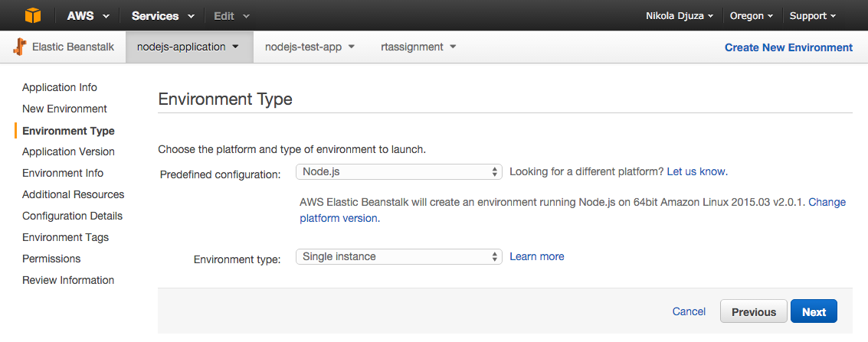The width and height of the screenshot is (868, 342).
Task: Go to New Environment step
Action: click(64, 109)
